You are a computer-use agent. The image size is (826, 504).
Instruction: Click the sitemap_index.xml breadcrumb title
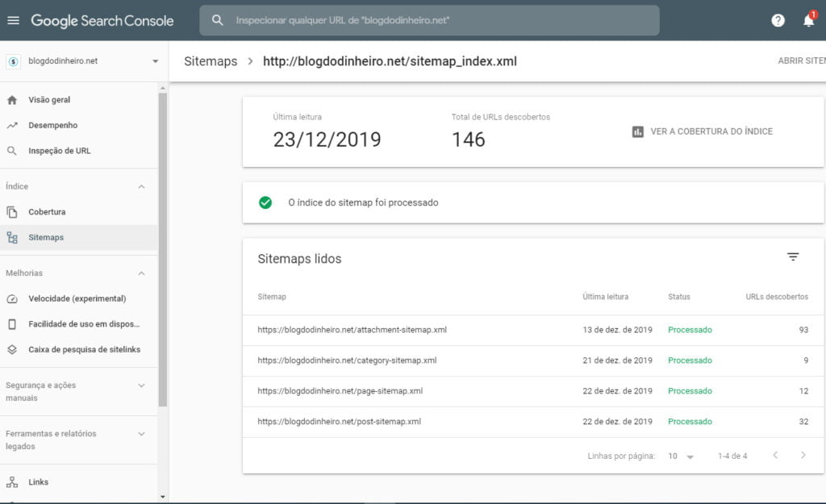click(x=390, y=61)
